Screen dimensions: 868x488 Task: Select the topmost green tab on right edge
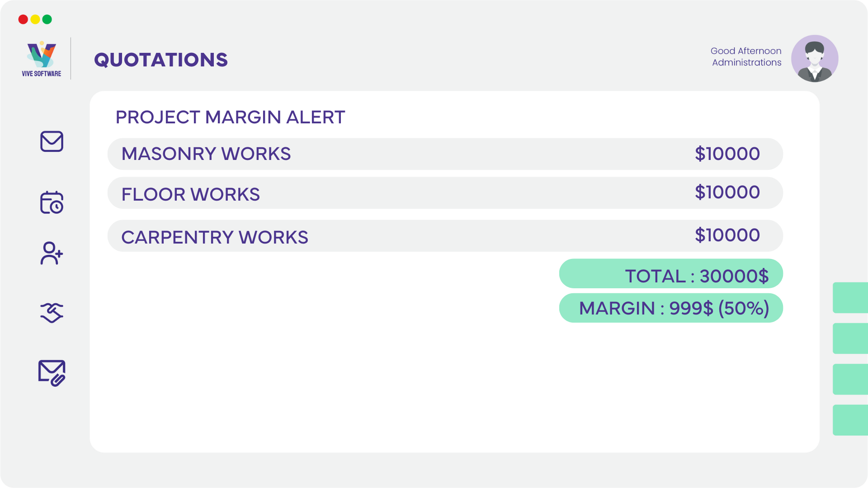[x=850, y=298]
